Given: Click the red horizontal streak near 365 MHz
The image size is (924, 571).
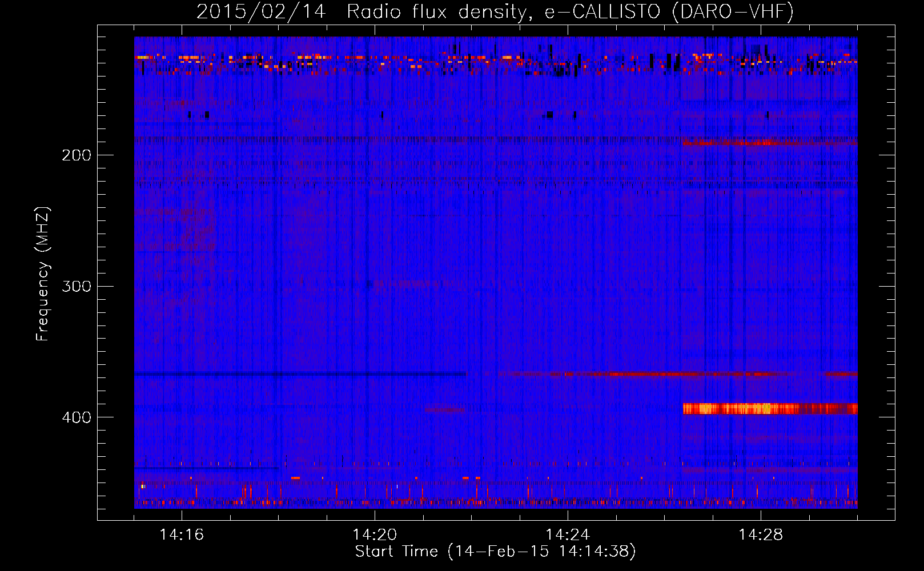Looking at the screenshot, I should click(x=677, y=374).
